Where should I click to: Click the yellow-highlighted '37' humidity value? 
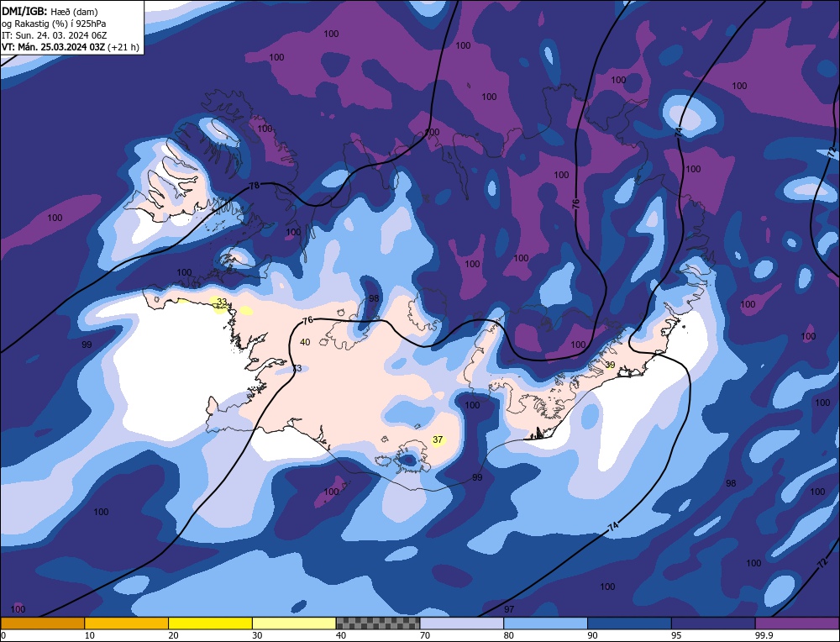pyautogui.click(x=438, y=440)
